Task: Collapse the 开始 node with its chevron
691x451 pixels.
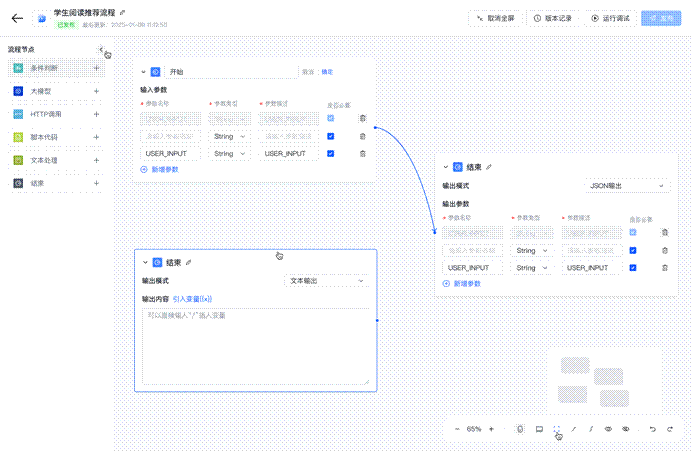Action: pos(144,72)
